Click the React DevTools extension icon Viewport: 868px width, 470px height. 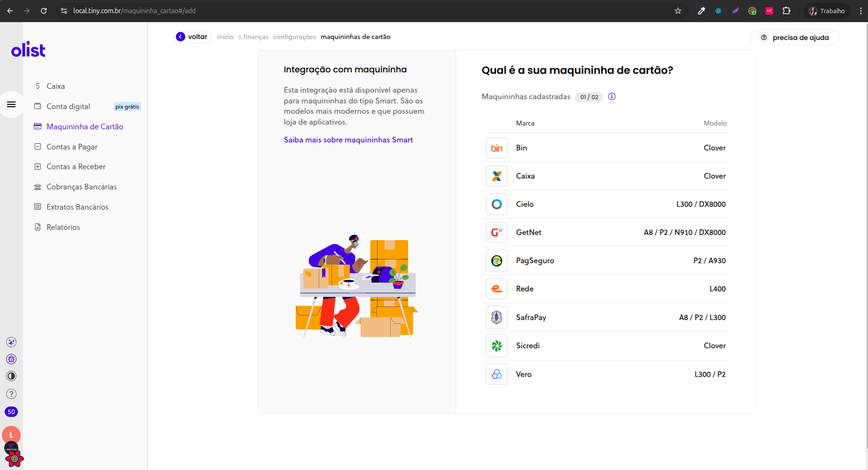pos(718,11)
